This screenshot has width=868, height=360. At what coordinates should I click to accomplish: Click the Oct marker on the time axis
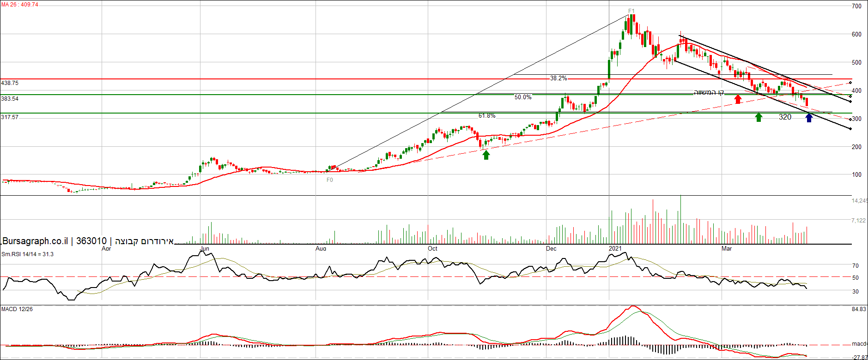432,249
